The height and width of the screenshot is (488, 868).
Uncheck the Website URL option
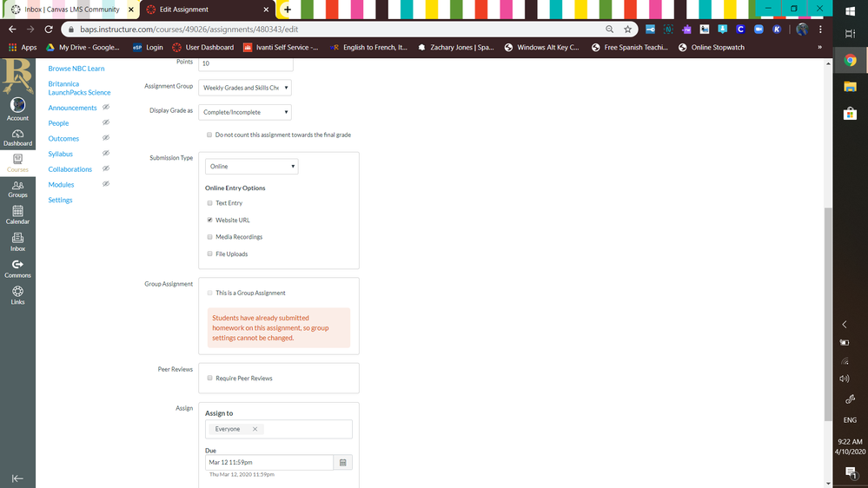click(x=209, y=221)
